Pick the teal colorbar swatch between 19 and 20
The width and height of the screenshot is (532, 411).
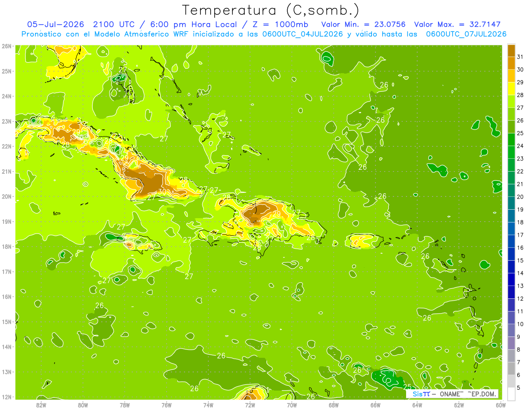[511, 203]
